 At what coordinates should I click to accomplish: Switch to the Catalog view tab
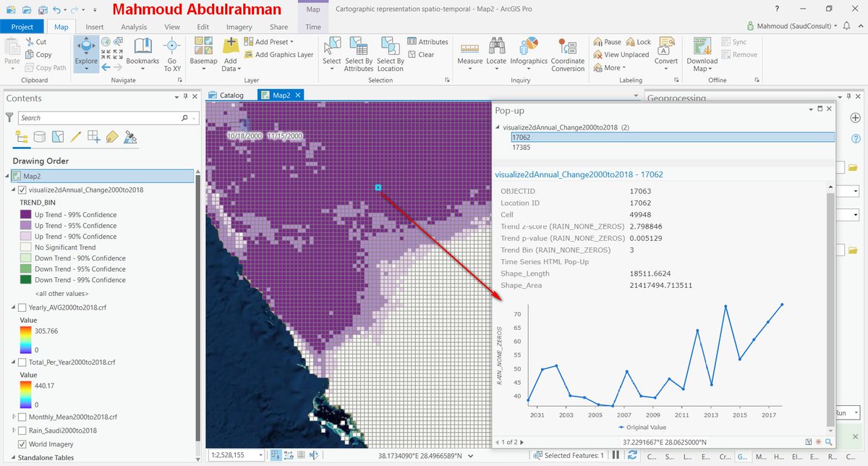click(226, 95)
